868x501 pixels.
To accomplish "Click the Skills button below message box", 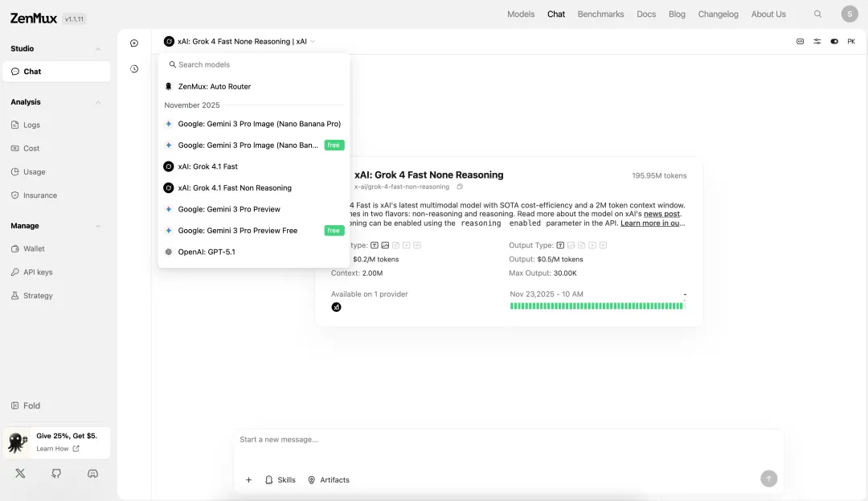I will (280, 480).
